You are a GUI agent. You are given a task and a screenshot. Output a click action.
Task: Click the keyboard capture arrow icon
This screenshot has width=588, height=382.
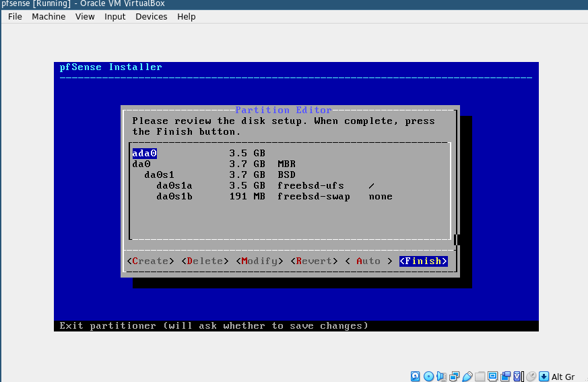[544, 377]
